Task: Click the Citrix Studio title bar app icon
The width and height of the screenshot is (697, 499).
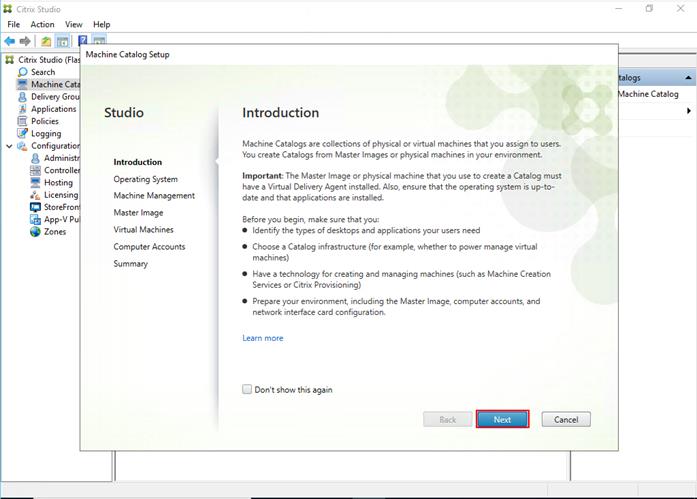Action: coord(8,9)
